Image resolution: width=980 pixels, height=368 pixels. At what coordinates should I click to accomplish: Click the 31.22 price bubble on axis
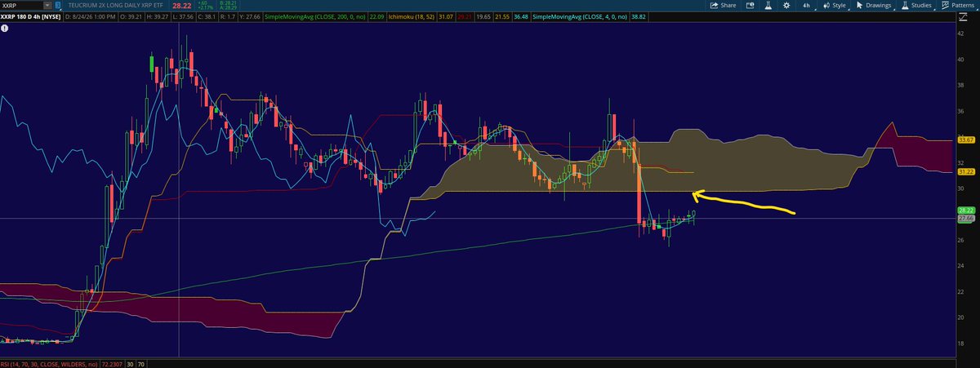point(968,171)
